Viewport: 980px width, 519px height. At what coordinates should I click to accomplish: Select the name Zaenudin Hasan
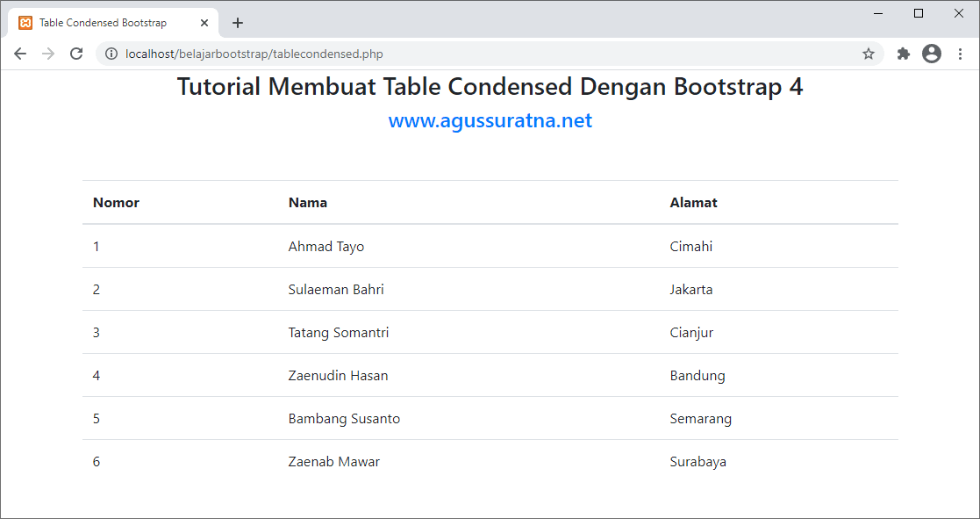click(338, 376)
